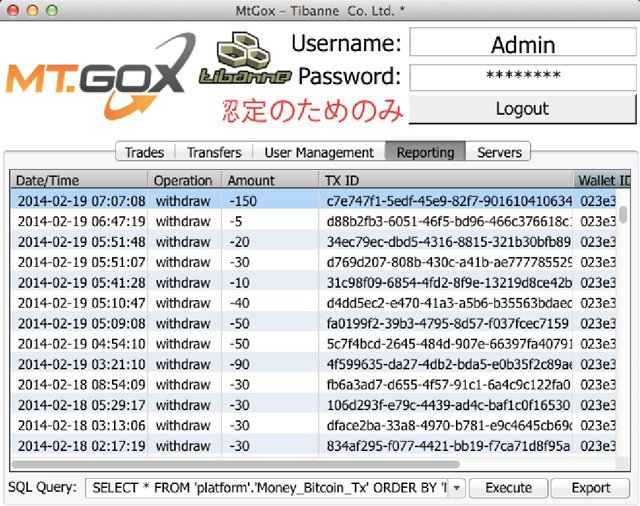Switch to the Trades tab
The height and width of the screenshot is (506, 640).
coord(144,152)
